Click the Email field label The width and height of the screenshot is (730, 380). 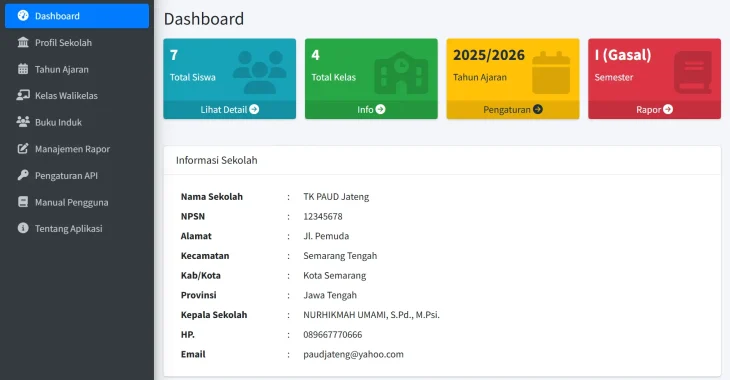pos(193,354)
